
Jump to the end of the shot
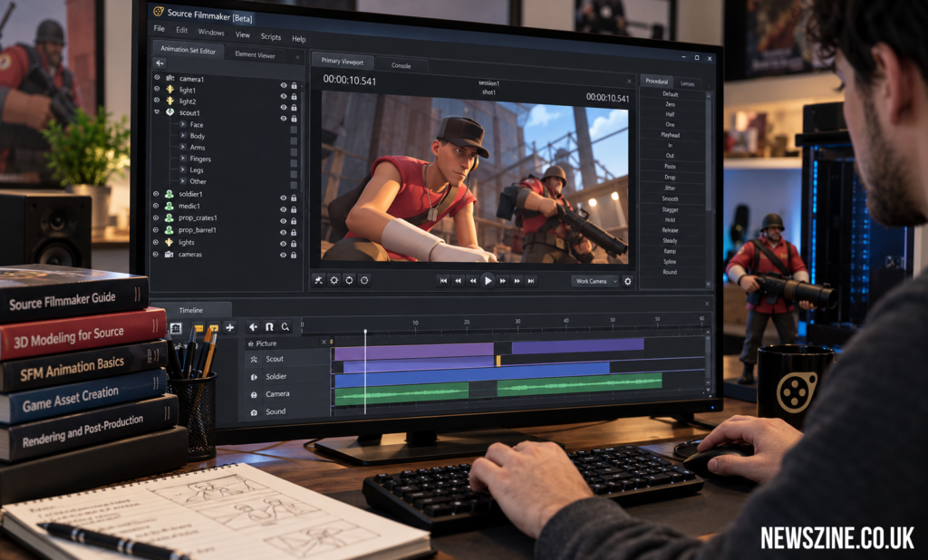pyautogui.click(x=531, y=281)
